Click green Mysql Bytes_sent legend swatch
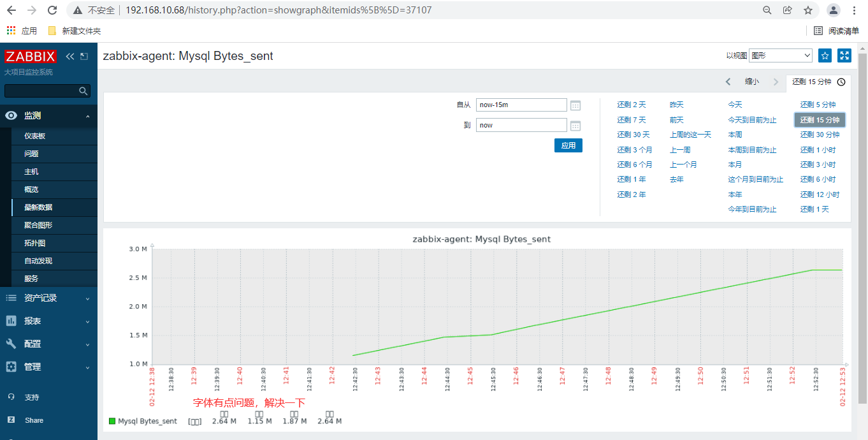868x440 pixels. [112, 421]
